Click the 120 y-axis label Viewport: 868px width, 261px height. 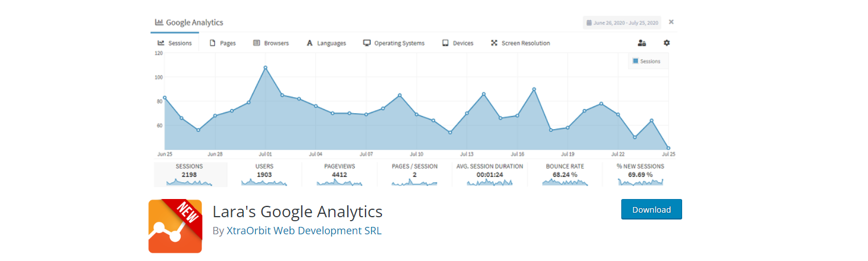point(159,53)
